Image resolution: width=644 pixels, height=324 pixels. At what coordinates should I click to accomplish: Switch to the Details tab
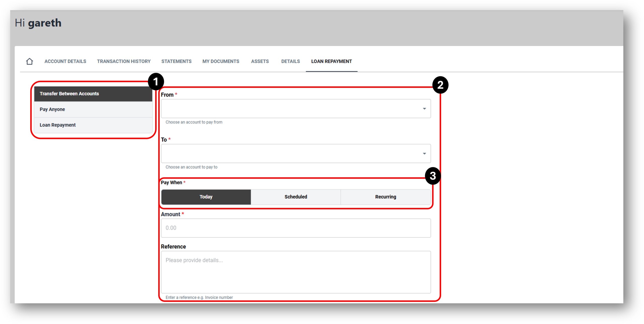pos(290,61)
